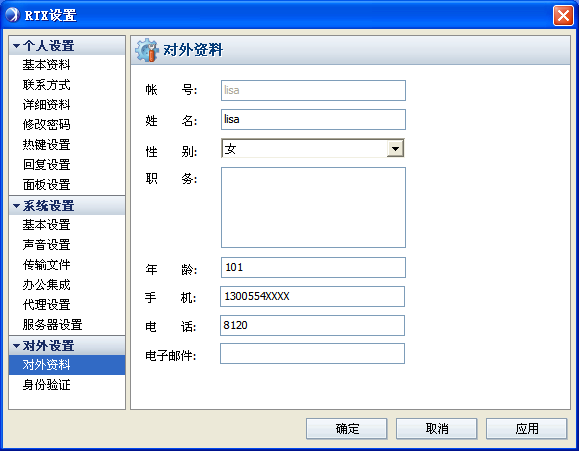Select 声音设置 in system settings

tap(47, 245)
